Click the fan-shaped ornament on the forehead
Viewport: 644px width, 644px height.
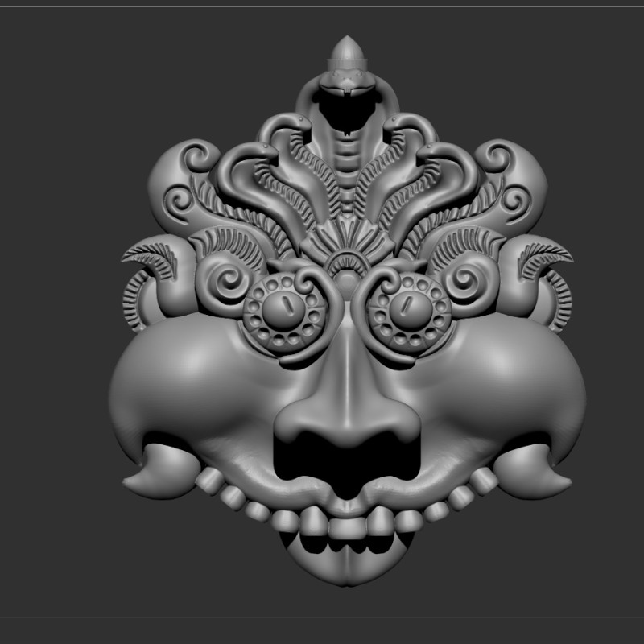tap(347, 242)
